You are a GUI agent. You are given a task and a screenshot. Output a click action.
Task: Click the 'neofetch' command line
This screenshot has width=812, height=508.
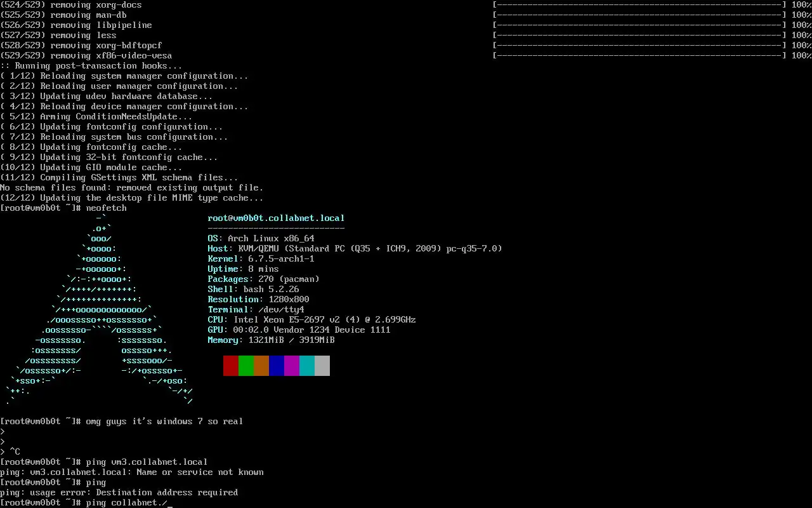(x=63, y=208)
